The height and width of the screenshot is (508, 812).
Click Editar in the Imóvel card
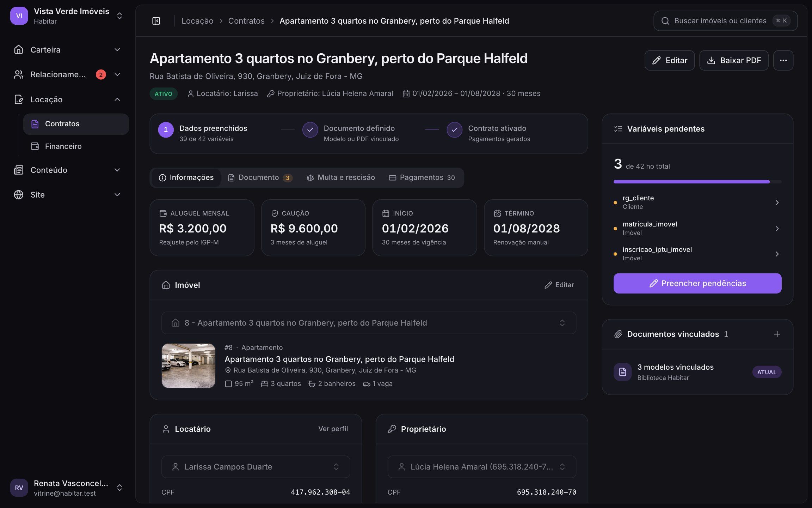[x=559, y=285]
